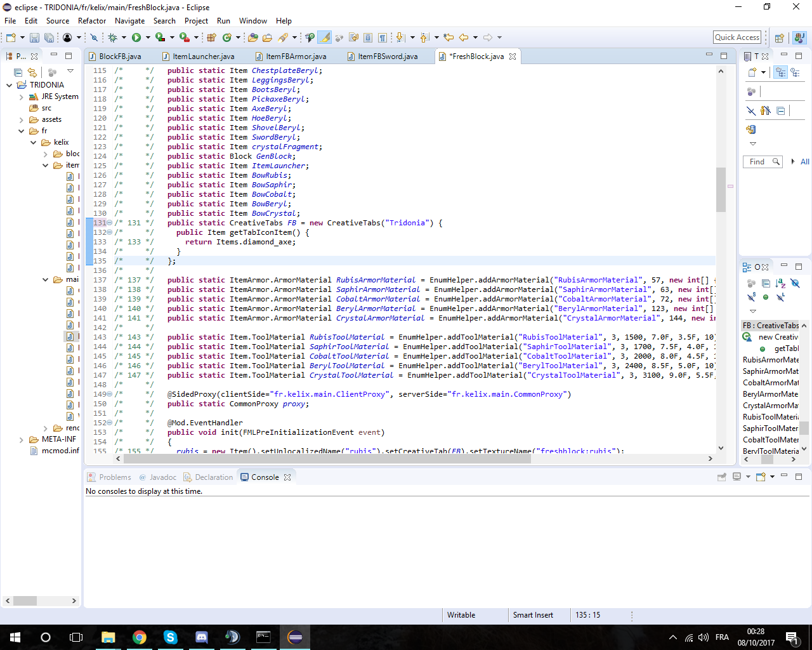Screen dimensions: 812x650
Task: Open the Project menu
Action: [196, 21]
